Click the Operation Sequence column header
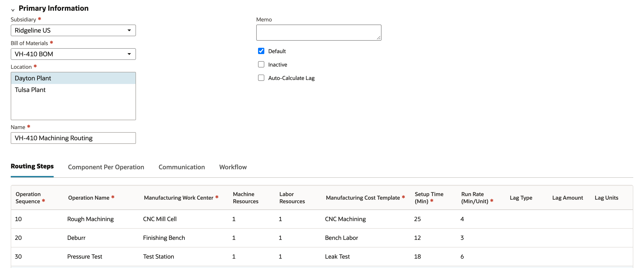 click(x=30, y=198)
